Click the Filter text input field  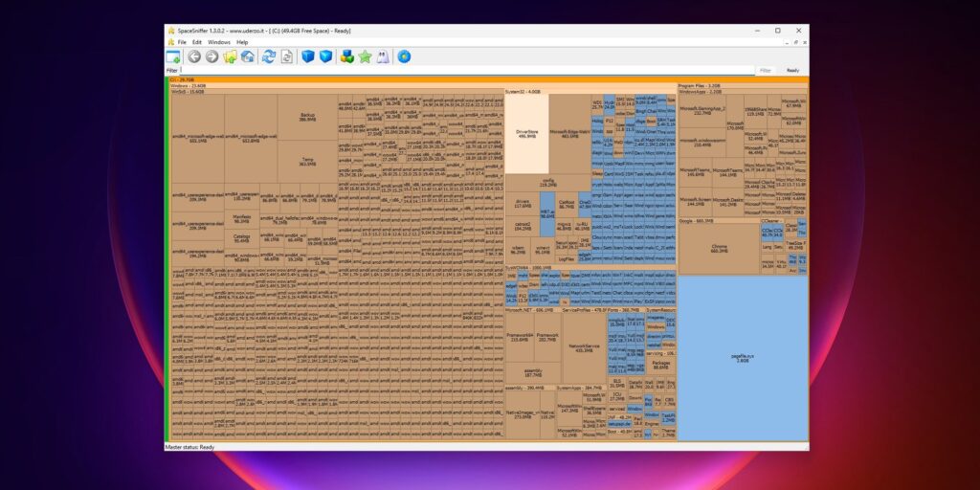pyautogui.click(x=467, y=71)
